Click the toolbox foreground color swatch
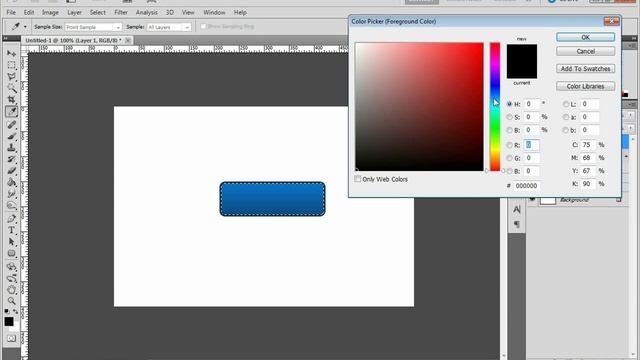The image size is (640, 360). point(9,322)
